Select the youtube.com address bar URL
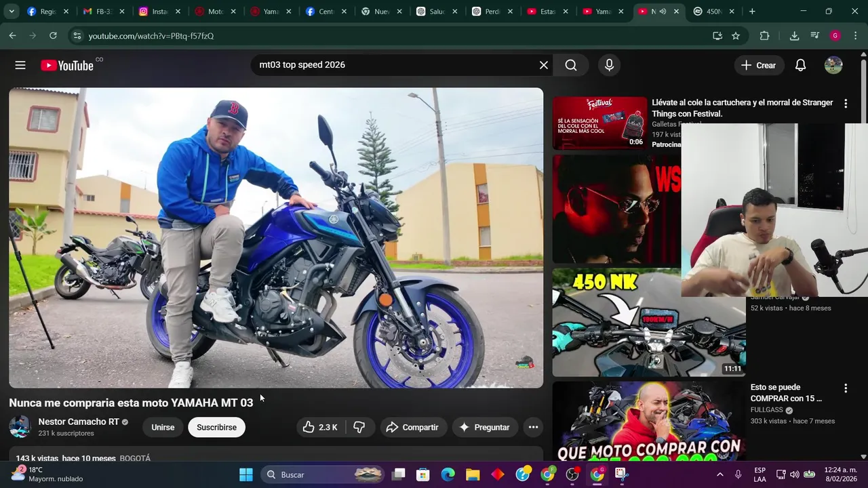Screen dimensions: 868x488 tap(151, 36)
